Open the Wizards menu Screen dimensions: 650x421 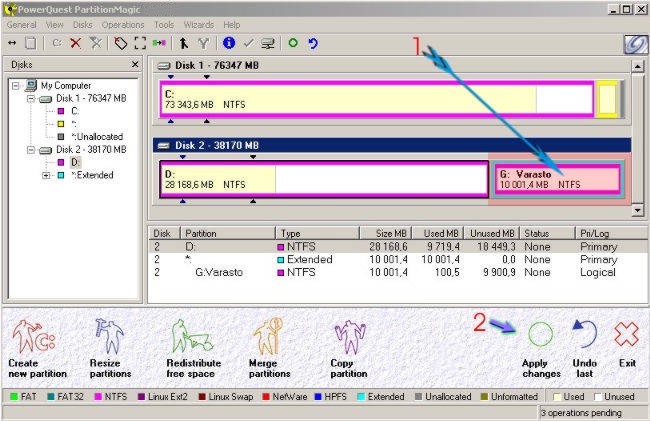point(199,25)
